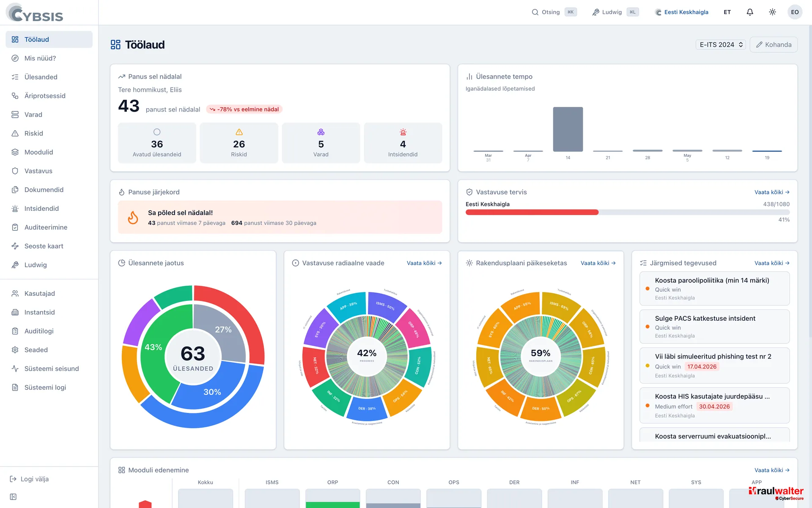The width and height of the screenshot is (812, 508).
Task: Click the Riskid warning triangle tile icon
Action: [x=239, y=132]
